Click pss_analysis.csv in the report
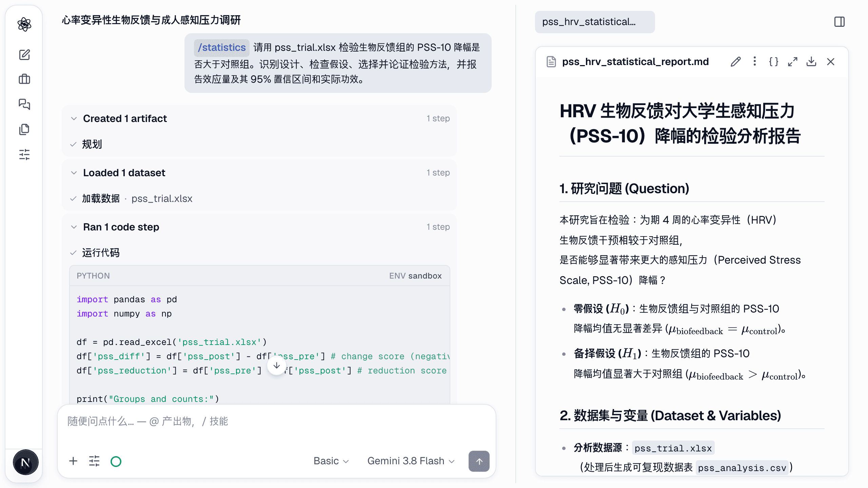 pyautogui.click(x=742, y=468)
